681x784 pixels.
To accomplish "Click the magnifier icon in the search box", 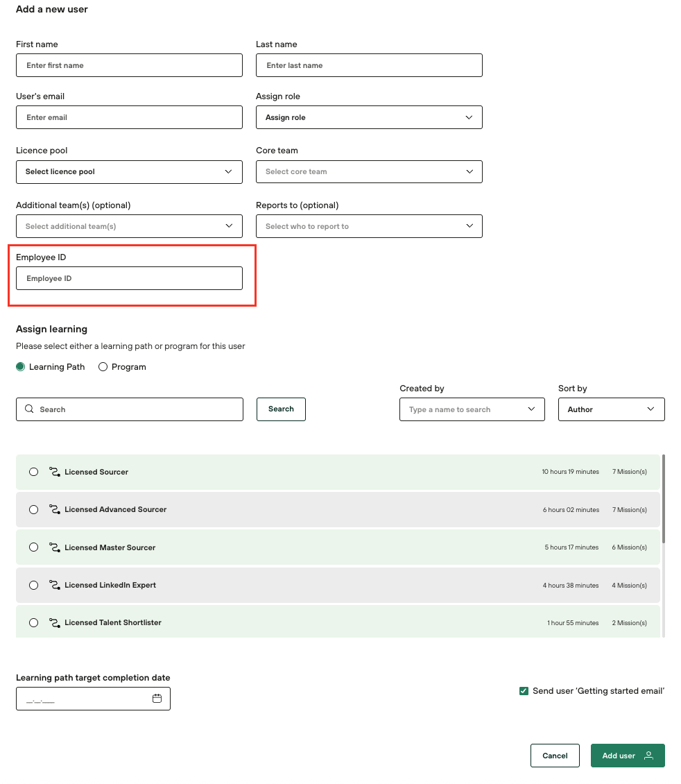I will click(29, 409).
